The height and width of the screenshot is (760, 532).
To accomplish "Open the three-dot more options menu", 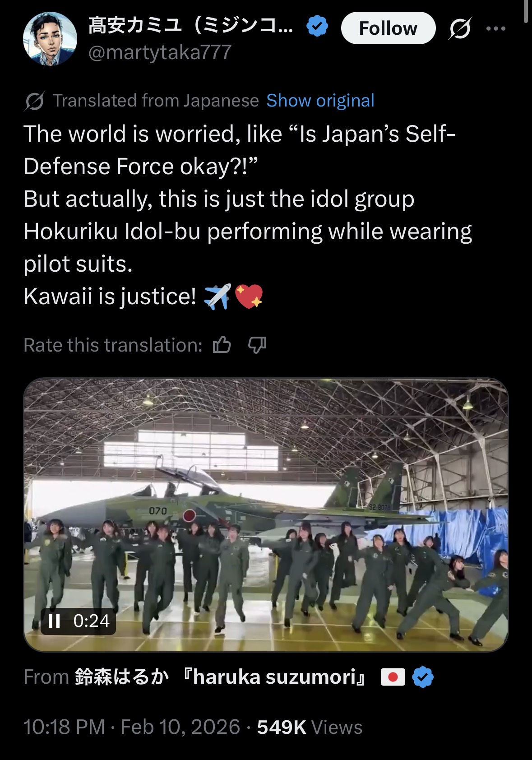I will (496, 28).
